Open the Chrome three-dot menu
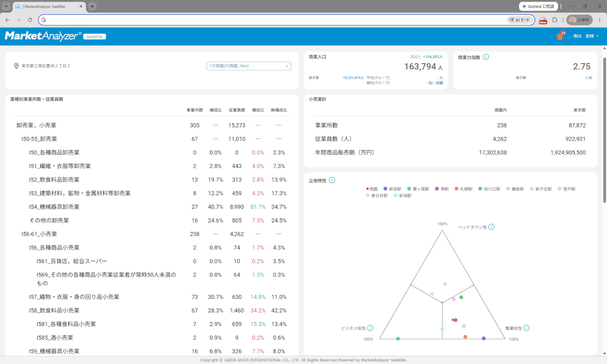The image size is (607, 364). click(599, 20)
